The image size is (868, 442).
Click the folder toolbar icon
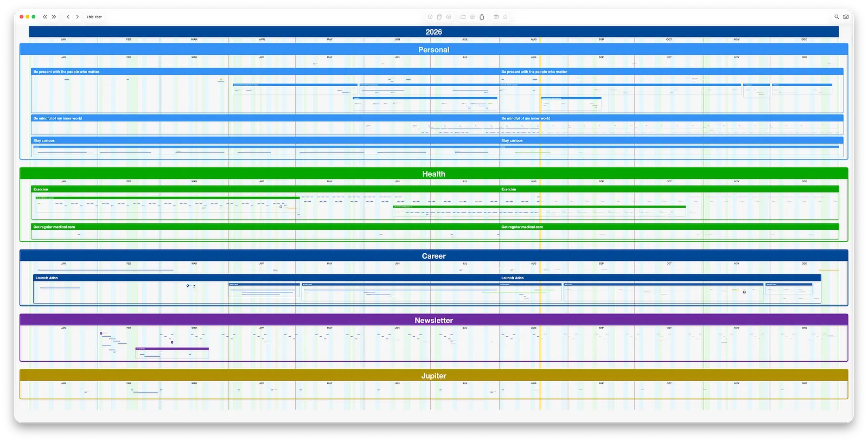click(463, 17)
